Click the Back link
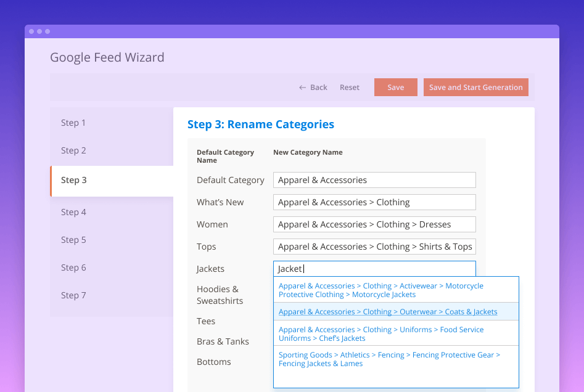Viewport: 584px width, 392px height. (313, 87)
